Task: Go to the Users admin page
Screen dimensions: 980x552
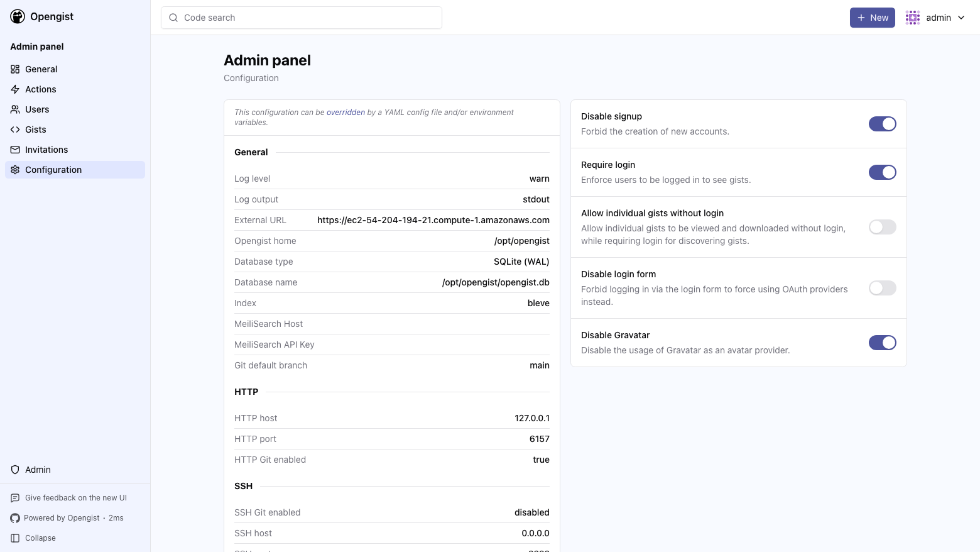Action: pos(75,109)
